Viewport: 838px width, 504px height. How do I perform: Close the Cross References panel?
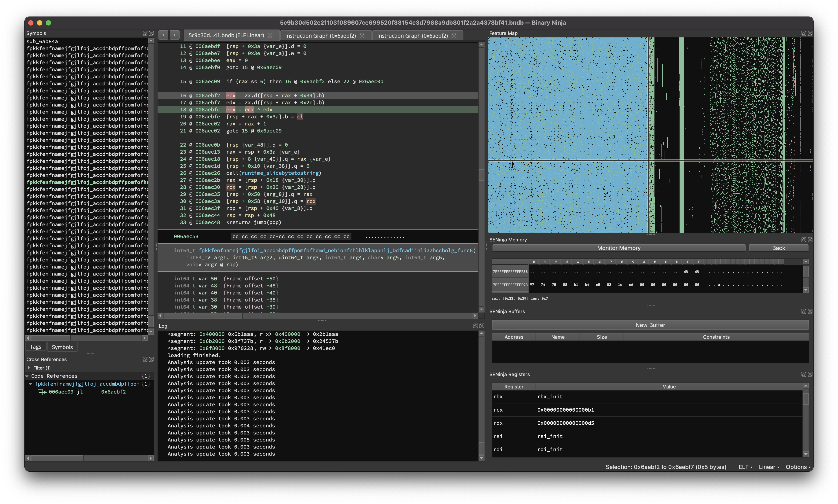pyautogui.click(x=151, y=359)
